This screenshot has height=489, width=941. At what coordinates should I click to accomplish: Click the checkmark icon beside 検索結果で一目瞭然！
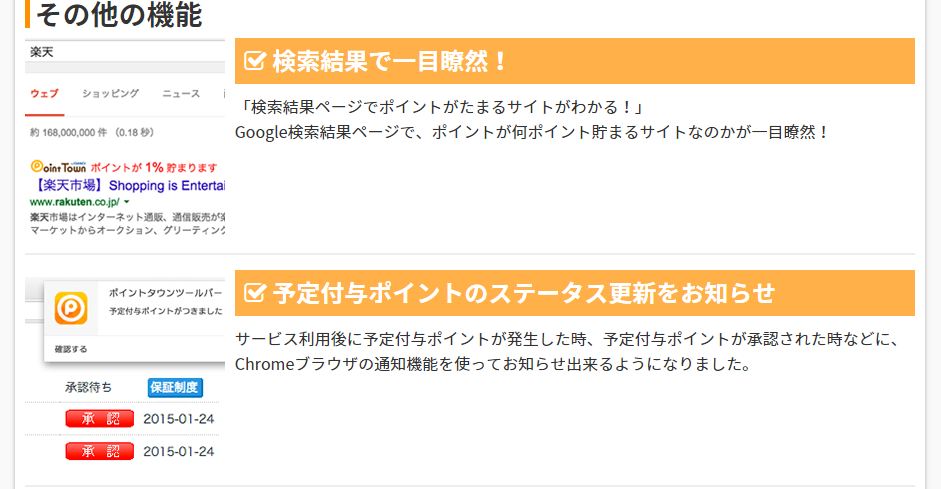click(254, 62)
